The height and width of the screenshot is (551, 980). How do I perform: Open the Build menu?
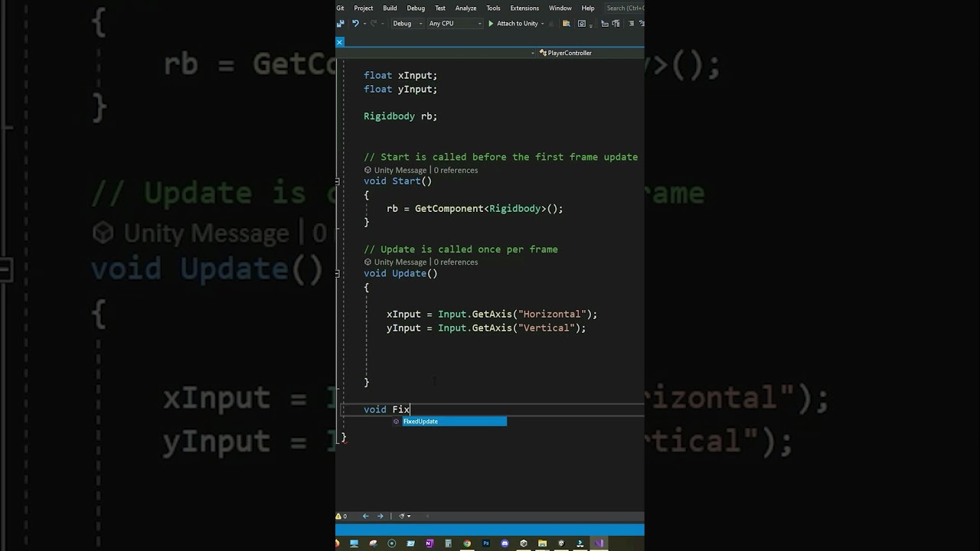[x=390, y=8]
